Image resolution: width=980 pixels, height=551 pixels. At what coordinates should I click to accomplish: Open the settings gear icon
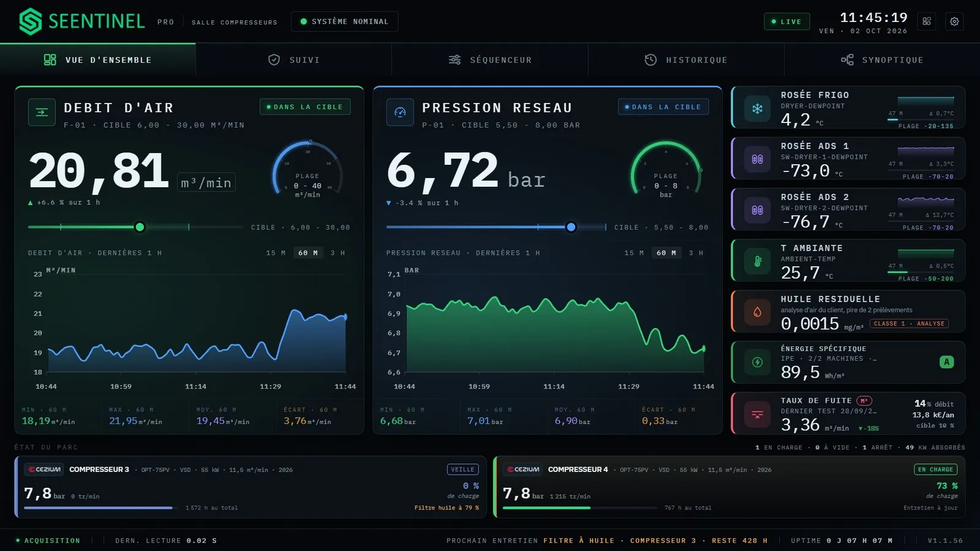[954, 21]
